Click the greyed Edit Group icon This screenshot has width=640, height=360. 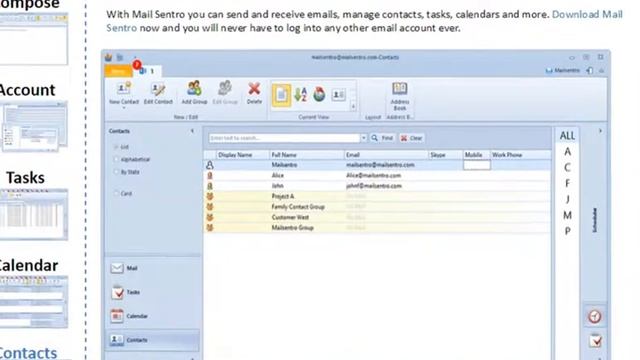(225, 89)
